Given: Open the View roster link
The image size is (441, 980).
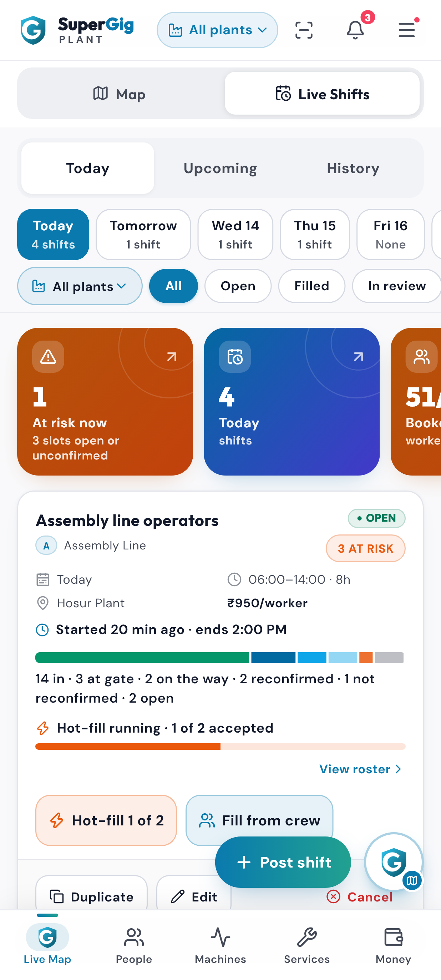Looking at the screenshot, I should pyautogui.click(x=360, y=769).
